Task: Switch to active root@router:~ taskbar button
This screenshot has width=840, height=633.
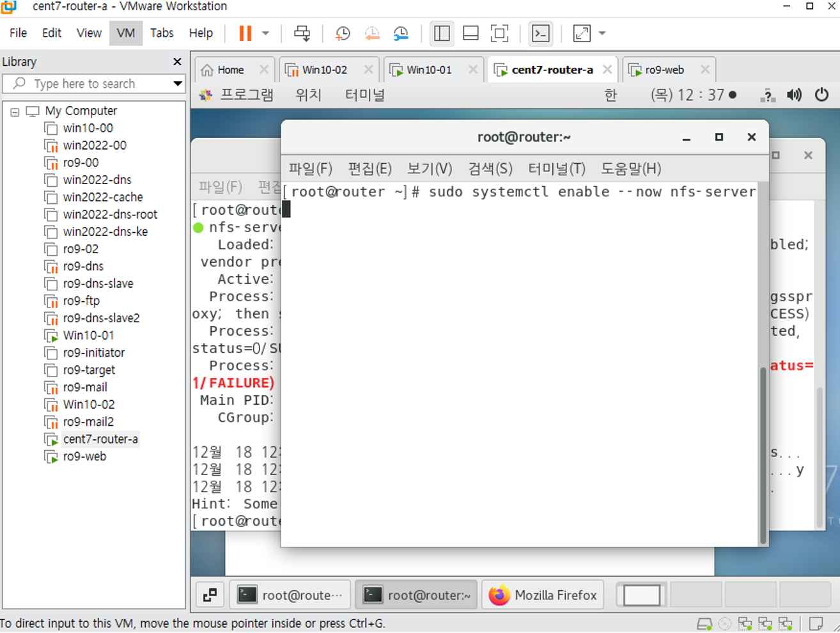Action: tap(416, 595)
